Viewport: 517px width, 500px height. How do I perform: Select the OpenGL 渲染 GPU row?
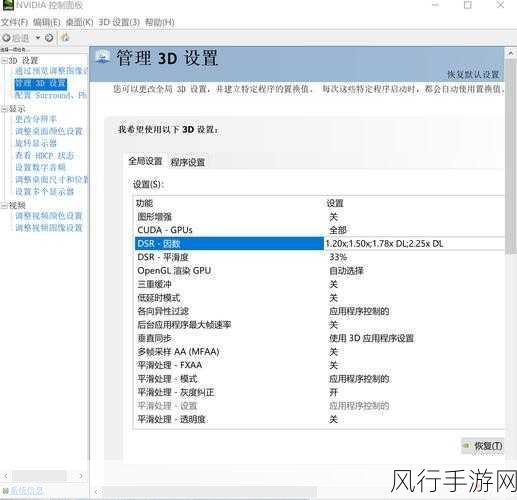pos(319,271)
